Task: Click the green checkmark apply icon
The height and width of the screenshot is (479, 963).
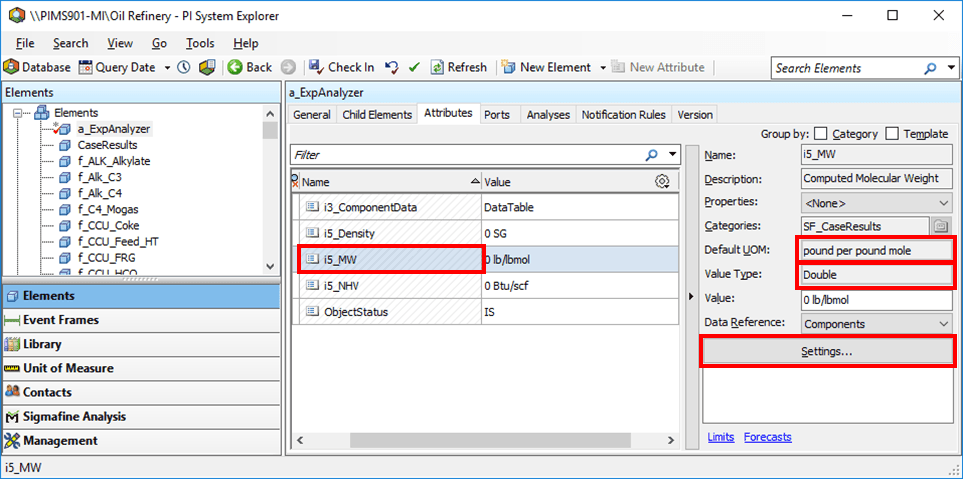Action: coord(414,68)
